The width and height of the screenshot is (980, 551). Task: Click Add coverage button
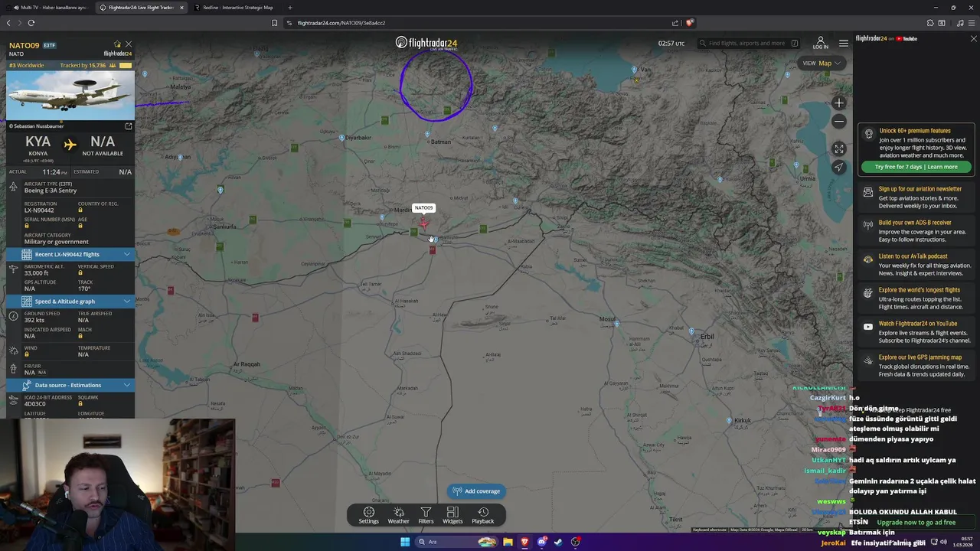coord(476,491)
